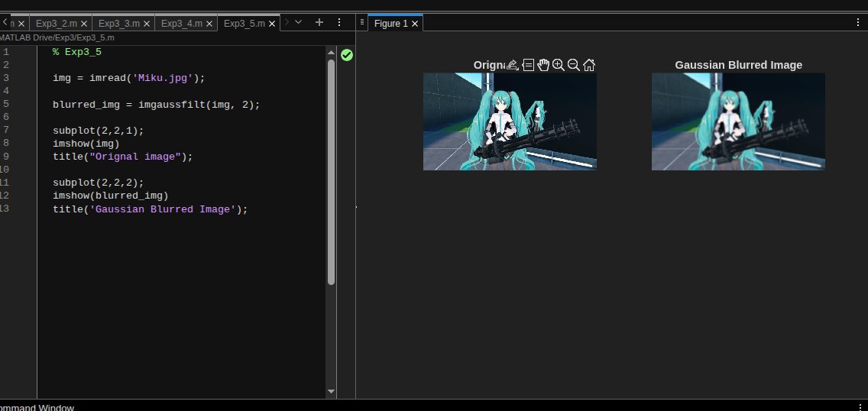Click line number 3 in the gutter
The height and width of the screenshot is (411, 868).
pyautogui.click(x=5, y=77)
